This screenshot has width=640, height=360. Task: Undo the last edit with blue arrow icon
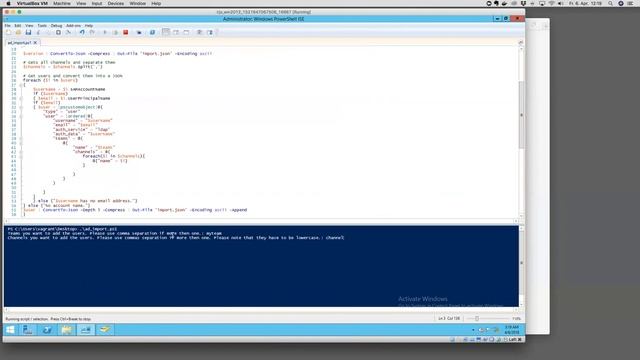[x=82, y=32]
